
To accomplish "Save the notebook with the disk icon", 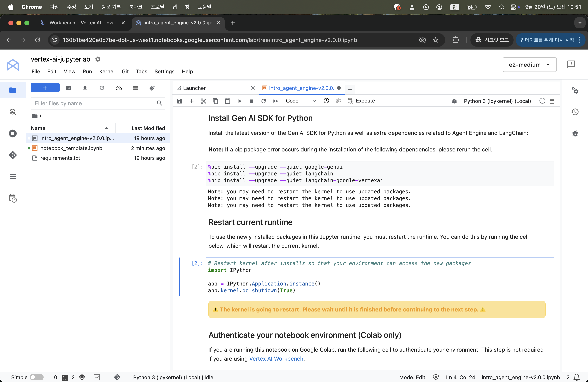I will point(180,101).
